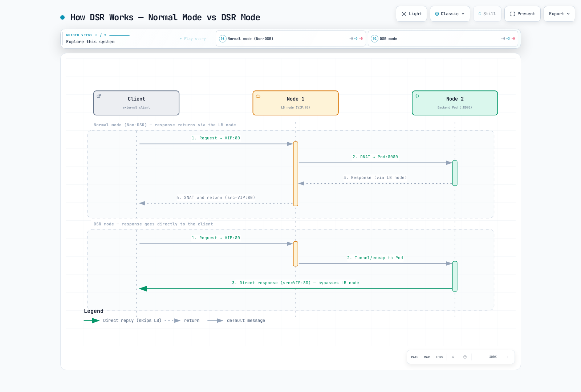The width and height of the screenshot is (581, 392).
Task: Open help via question mark icon
Action: click(465, 357)
